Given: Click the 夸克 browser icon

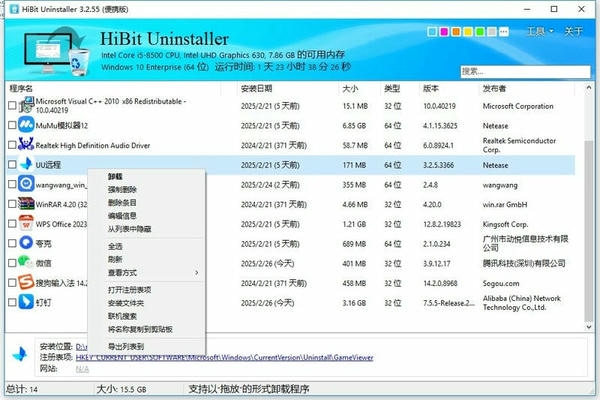Looking at the screenshot, I should pyautogui.click(x=26, y=243).
